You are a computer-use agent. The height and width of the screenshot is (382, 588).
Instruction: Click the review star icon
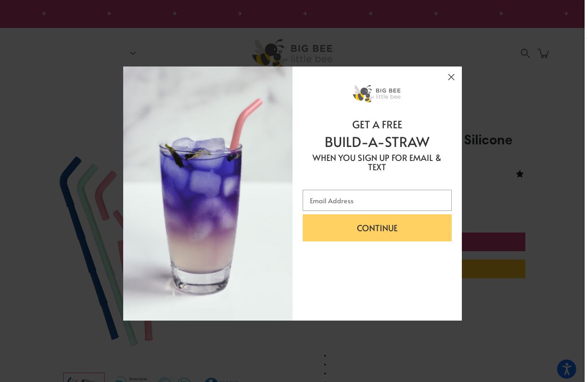coord(520,174)
